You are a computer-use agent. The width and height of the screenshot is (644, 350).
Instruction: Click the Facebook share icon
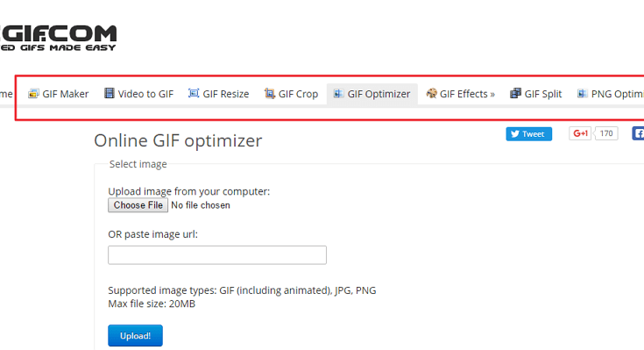pos(638,133)
